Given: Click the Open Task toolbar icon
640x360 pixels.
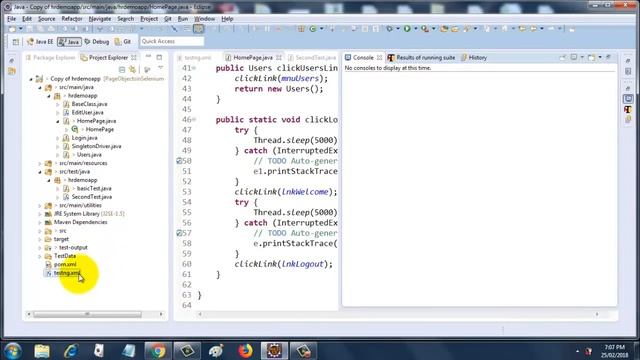Looking at the screenshot, I should tap(455, 29).
